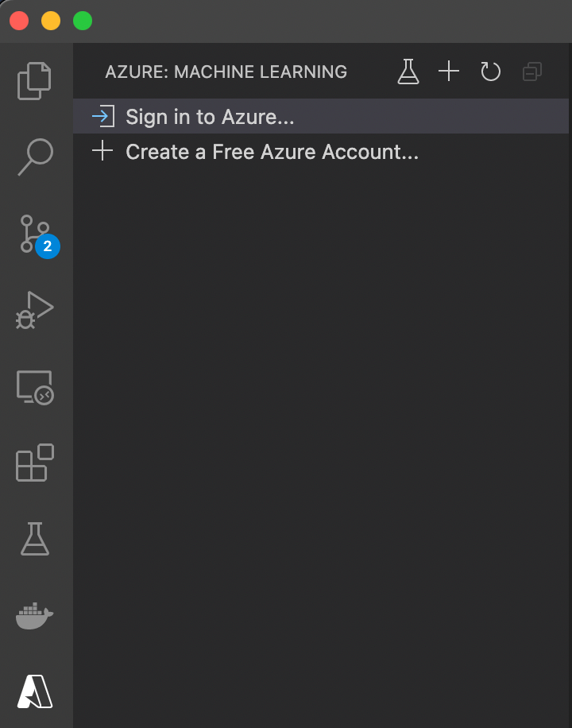Viewport: 572px width, 728px height.
Task: Open Source Control with badge 2
Action: pyautogui.click(x=37, y=236)
